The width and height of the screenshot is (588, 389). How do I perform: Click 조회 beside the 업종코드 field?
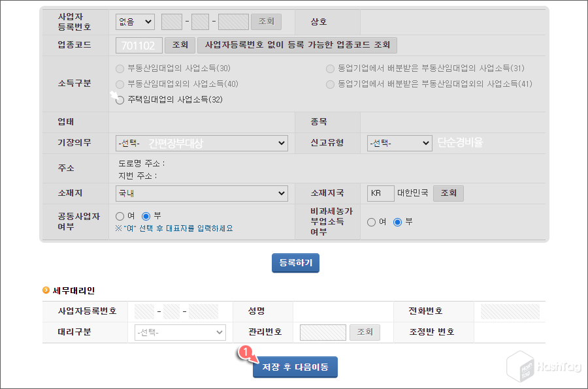pos(180,45)
